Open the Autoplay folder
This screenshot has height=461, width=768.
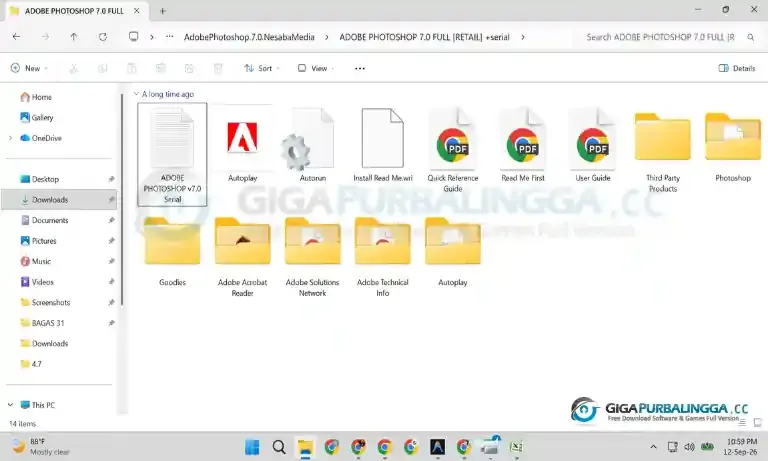[453, 251]
